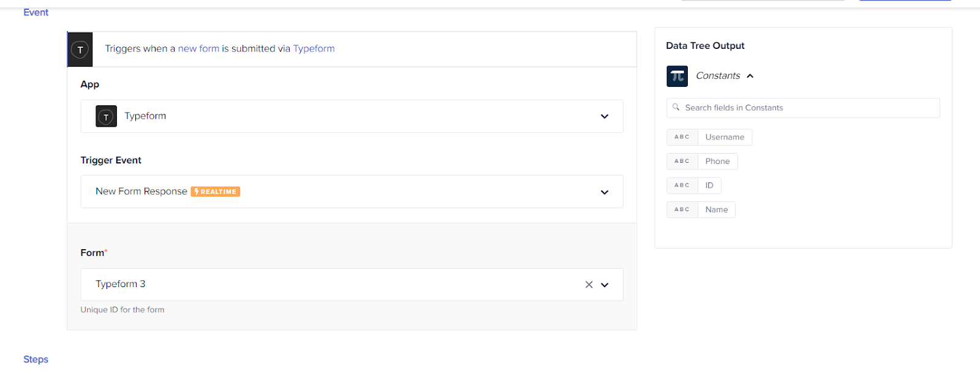Click the Typeform link in trigger description

[x=314, y=48]
